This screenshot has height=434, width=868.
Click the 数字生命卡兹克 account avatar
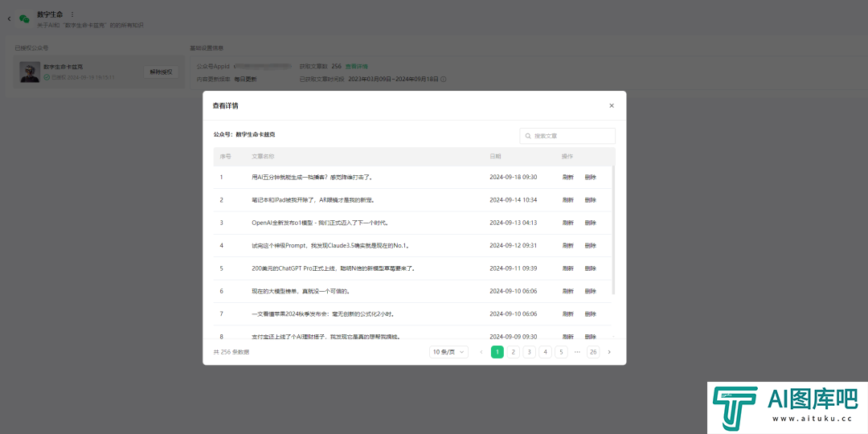(x=30, y=72)
